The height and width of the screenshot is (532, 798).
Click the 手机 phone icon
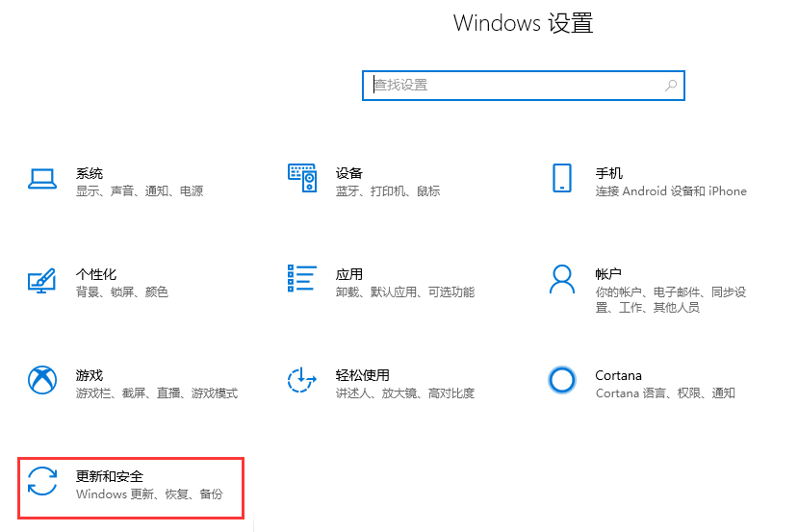(x=562, y=178)
